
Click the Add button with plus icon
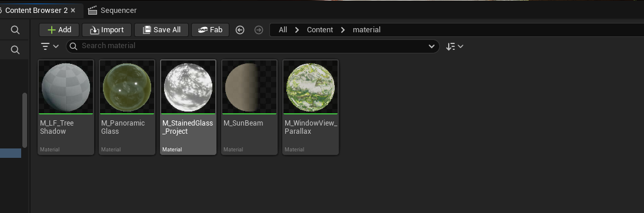tap(59, 30)
